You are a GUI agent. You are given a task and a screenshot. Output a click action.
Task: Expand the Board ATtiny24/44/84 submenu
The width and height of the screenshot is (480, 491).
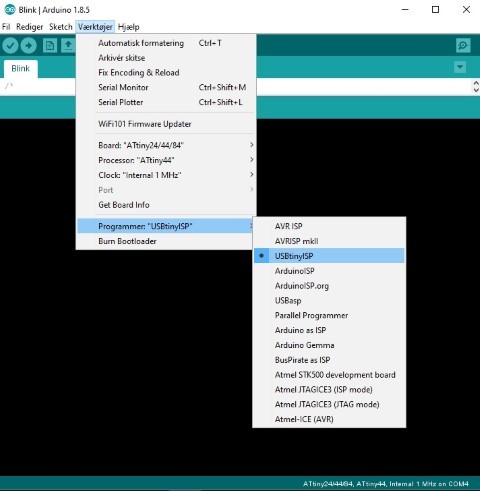(166, 145)
